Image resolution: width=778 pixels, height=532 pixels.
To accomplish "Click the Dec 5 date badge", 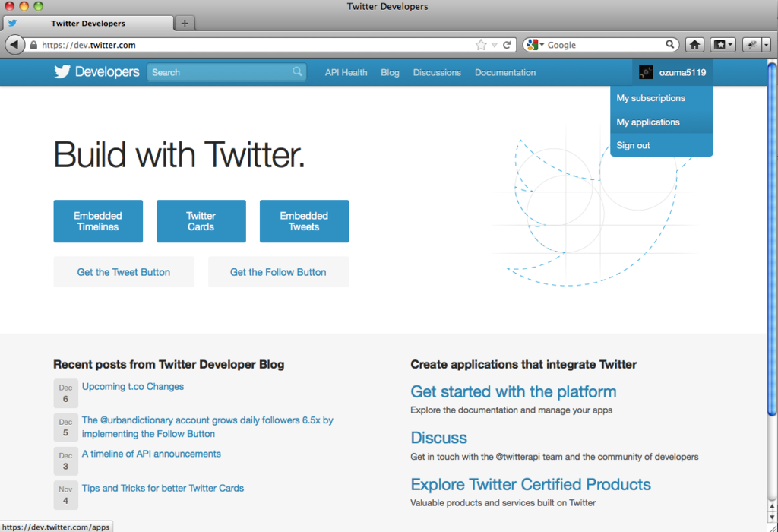I will 65,427.
